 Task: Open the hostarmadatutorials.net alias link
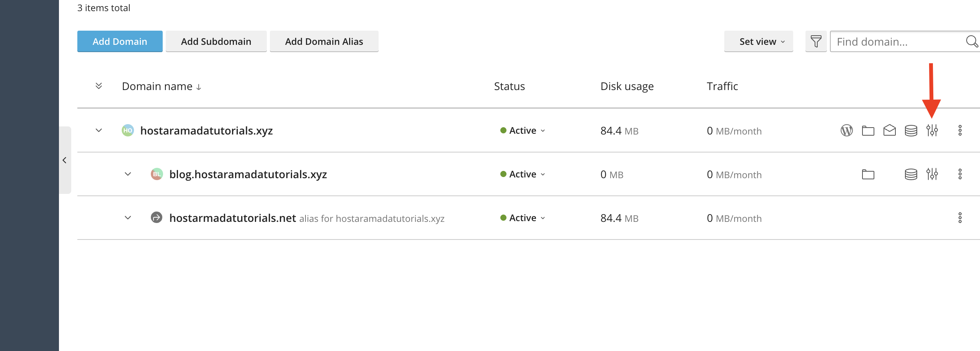(x=233, y=218)
